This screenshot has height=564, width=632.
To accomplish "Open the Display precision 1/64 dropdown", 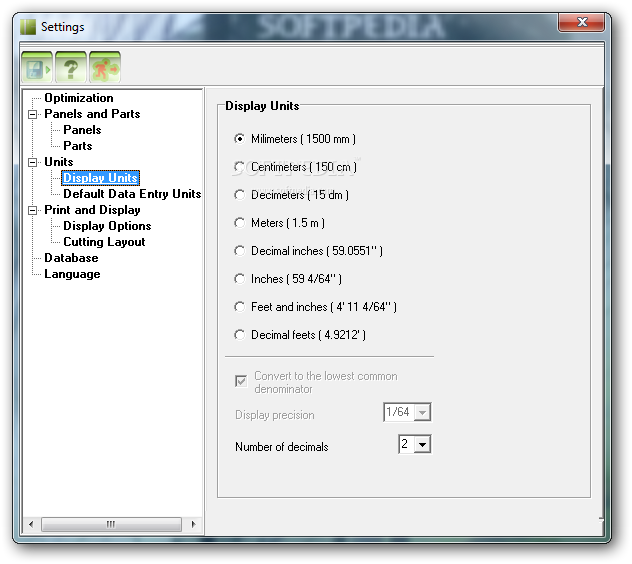I will click(x=422, y=412).
